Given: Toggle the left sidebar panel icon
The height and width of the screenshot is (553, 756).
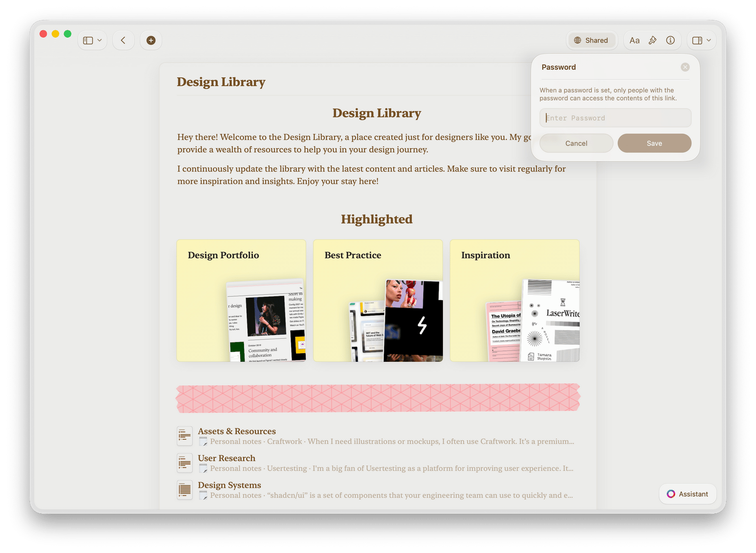Looking at the screenshot, I should [88, 41].
